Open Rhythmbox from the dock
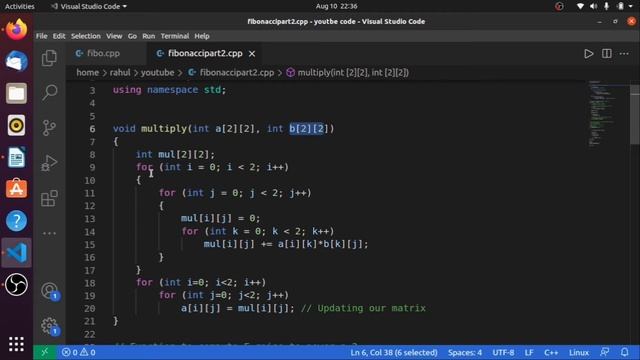640x360 pixels. pyautogui.click(x=16, y=125)
